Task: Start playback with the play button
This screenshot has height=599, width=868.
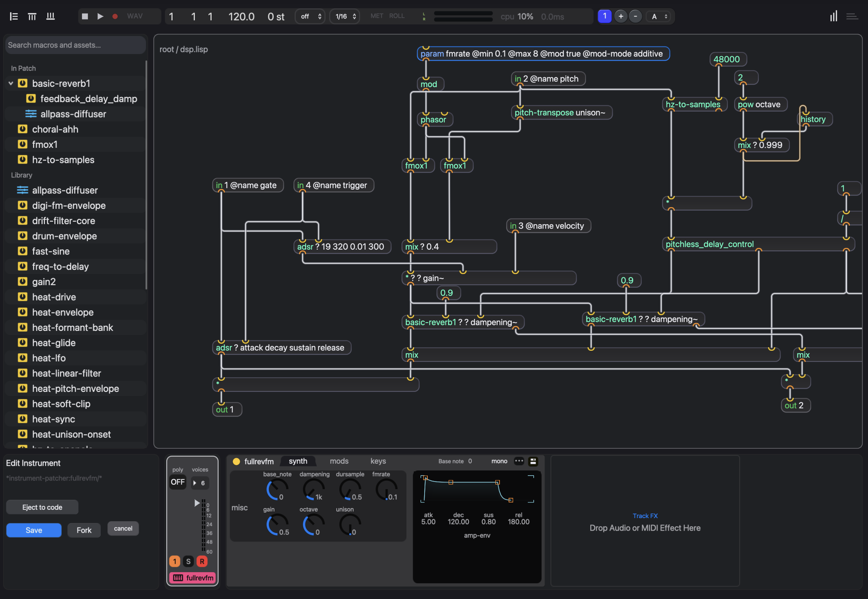Action: (100, 16)
